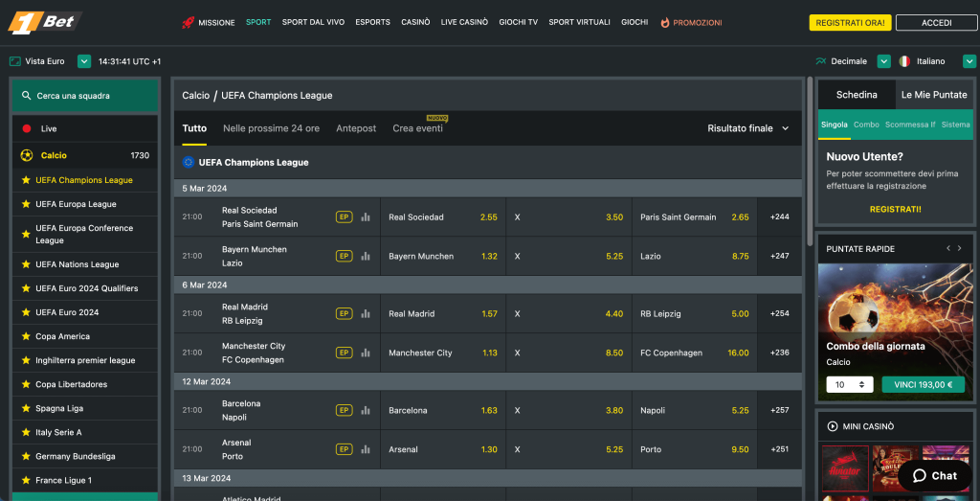
Task: Go to previous Puntate Rapide slide
Action: (948, 248)
